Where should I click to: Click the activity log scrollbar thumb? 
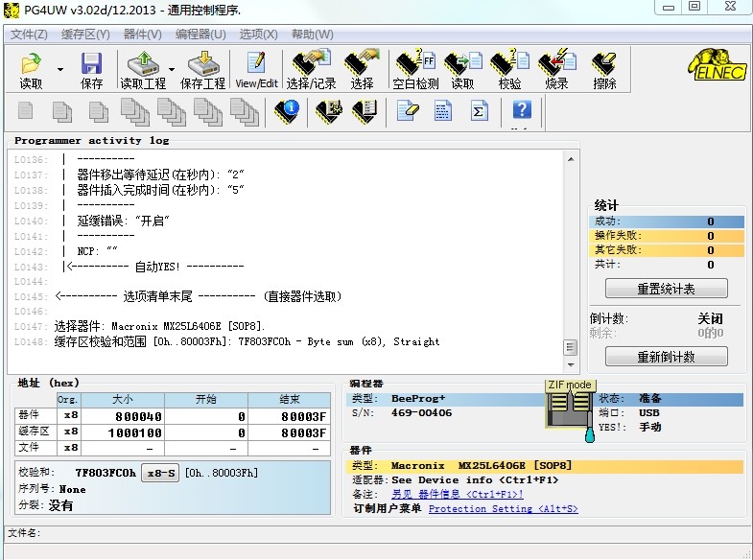tap(571, 347)
